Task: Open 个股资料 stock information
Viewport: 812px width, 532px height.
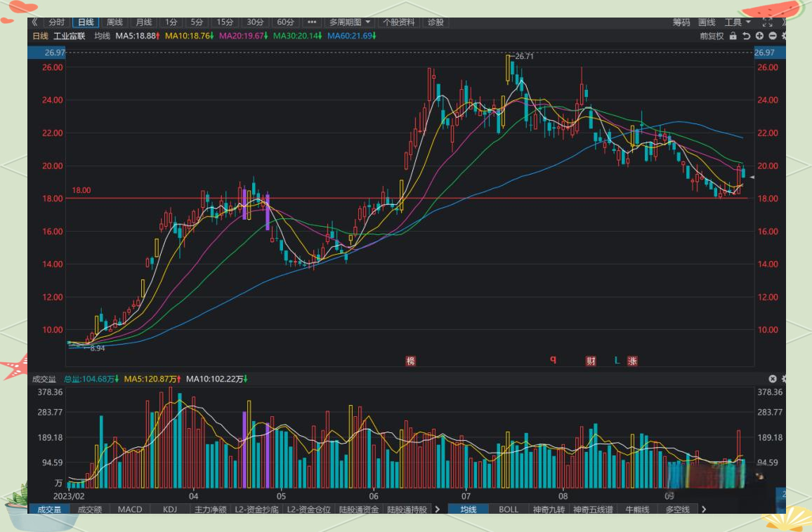Action: 399,22
